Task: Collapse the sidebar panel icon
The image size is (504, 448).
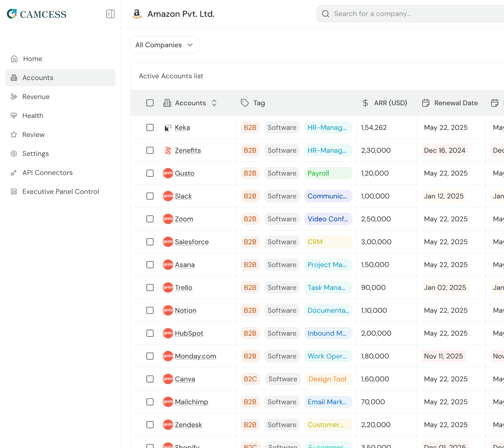Action: tap(110, 14)
